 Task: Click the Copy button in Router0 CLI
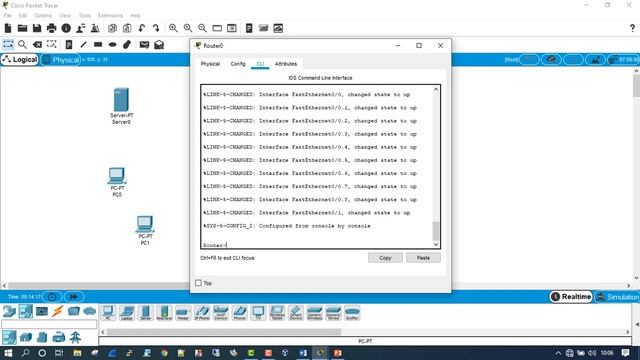click(x=385, y=258)
